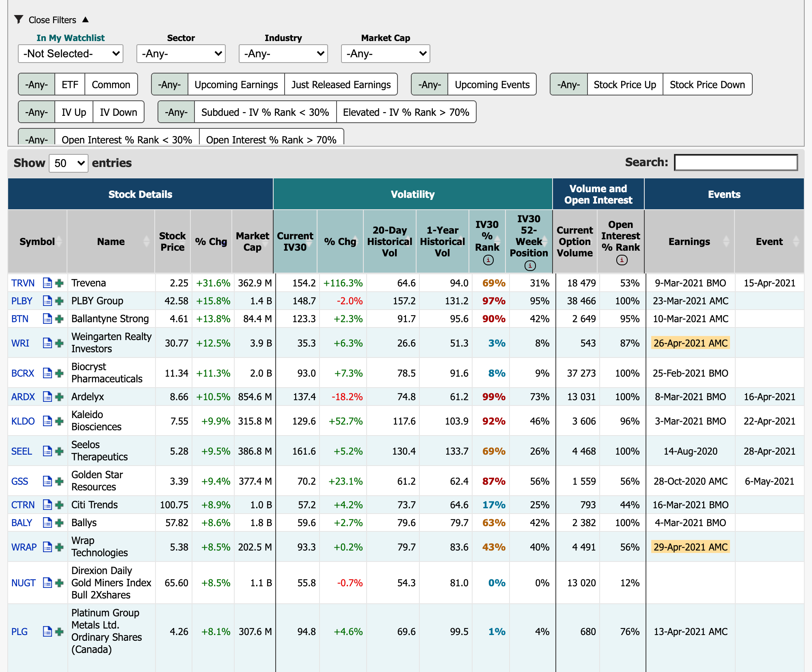812x672 pixels.
Task: Toggle the Upcoming Events filter
Action: tap(492, 85)
